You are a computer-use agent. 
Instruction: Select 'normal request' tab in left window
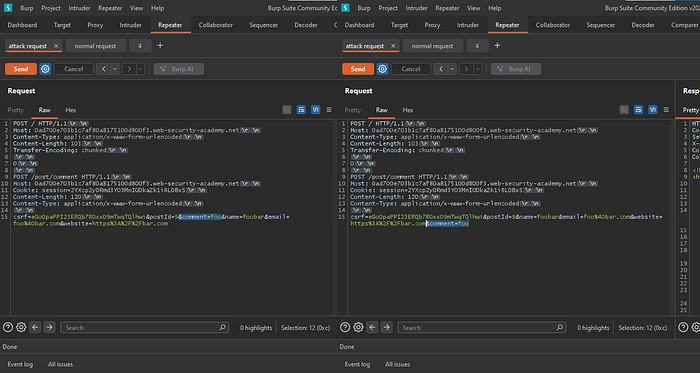click(95, 46)
